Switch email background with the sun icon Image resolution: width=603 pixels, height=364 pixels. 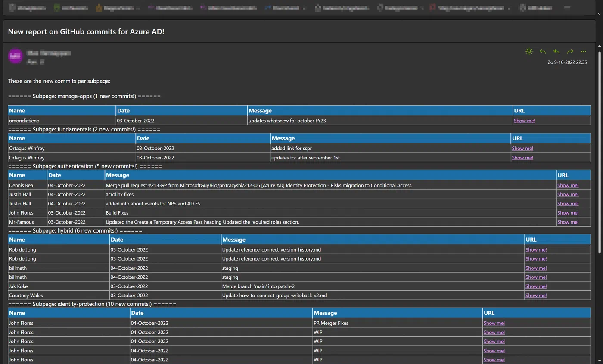click(x=529, y=52)
